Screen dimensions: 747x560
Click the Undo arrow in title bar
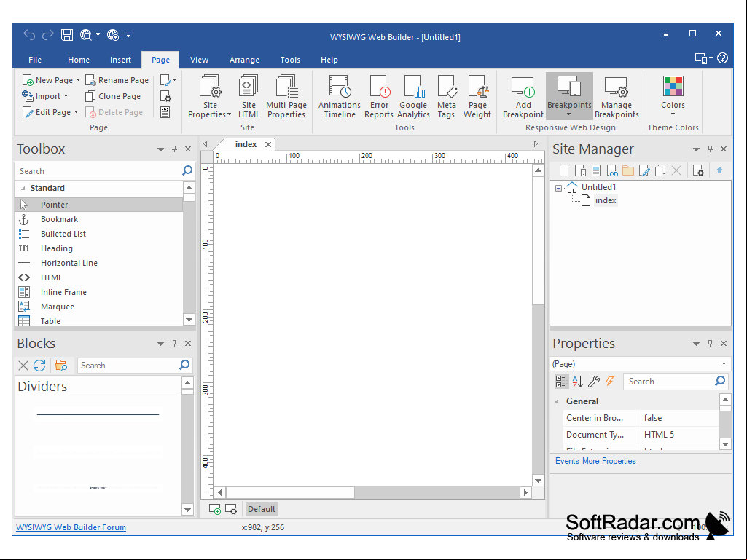point(29,35)
